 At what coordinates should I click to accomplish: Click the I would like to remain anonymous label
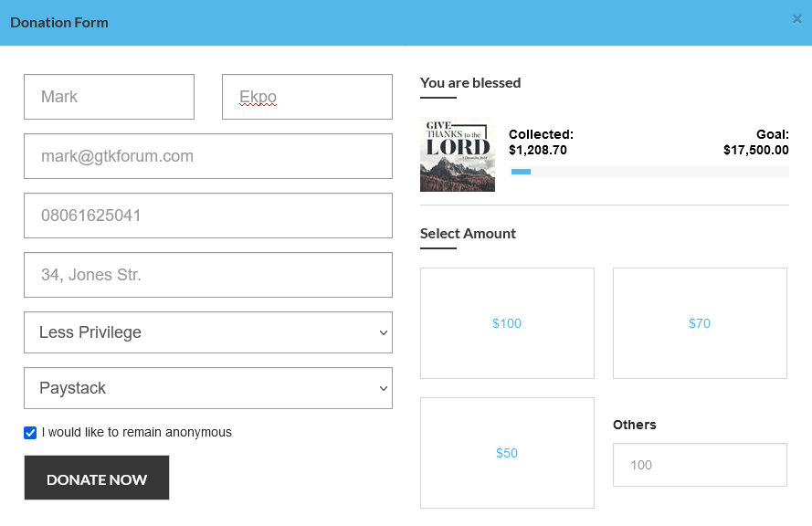coord(137,433)
